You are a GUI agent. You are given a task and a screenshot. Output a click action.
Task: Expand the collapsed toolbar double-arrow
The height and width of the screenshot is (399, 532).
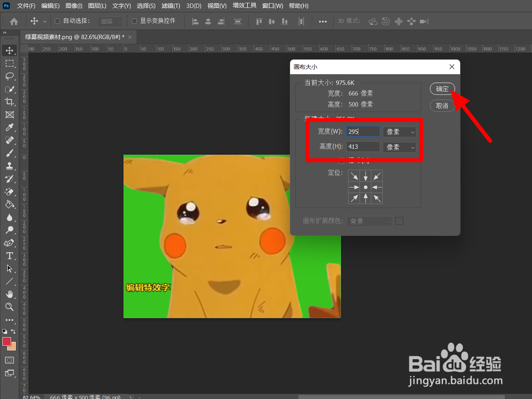click(x=5, y=33)
